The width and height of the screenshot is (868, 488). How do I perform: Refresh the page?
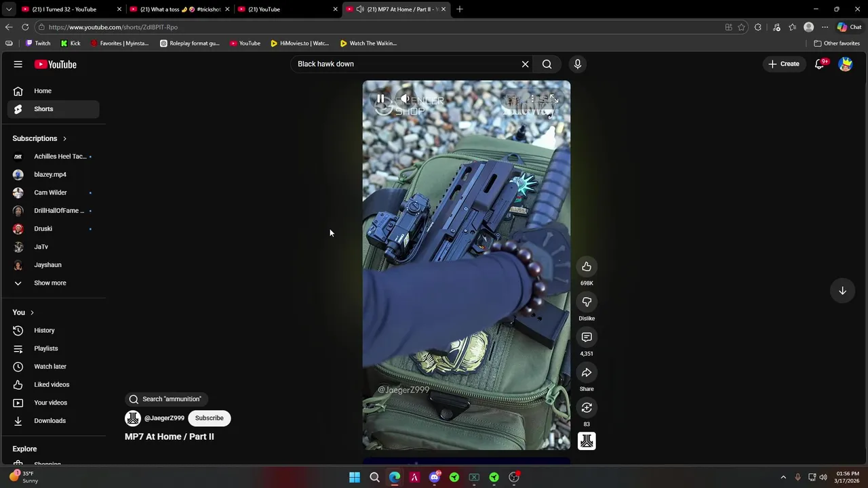[x=25, y=27]
